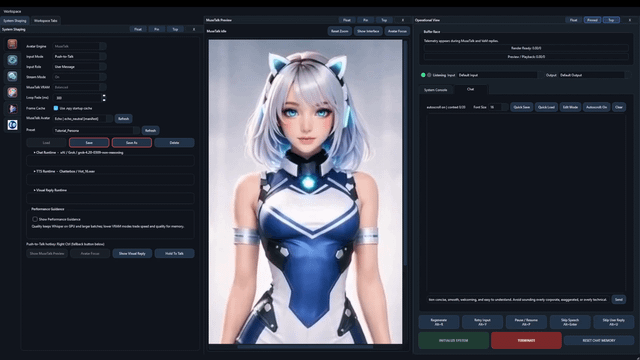The image size is (640, 360).
Task: Toggle Float on MuseTalk Preview panel
Action: 347,20
